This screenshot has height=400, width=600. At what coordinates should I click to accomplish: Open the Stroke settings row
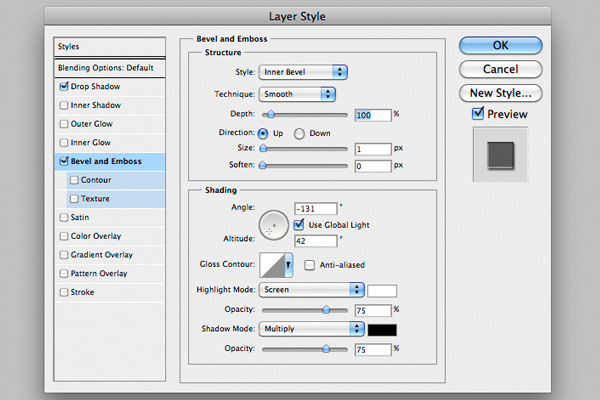(110, 292)
